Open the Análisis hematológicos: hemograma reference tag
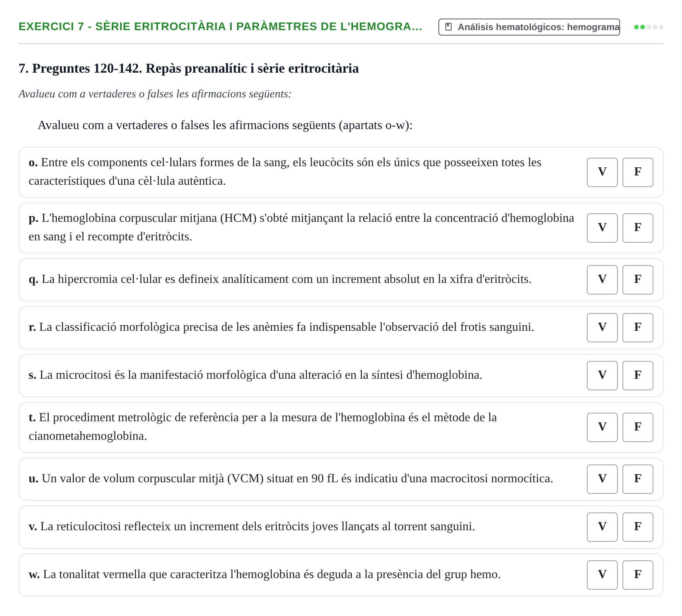The image size is (682, 616). click(x=529, y=27)
